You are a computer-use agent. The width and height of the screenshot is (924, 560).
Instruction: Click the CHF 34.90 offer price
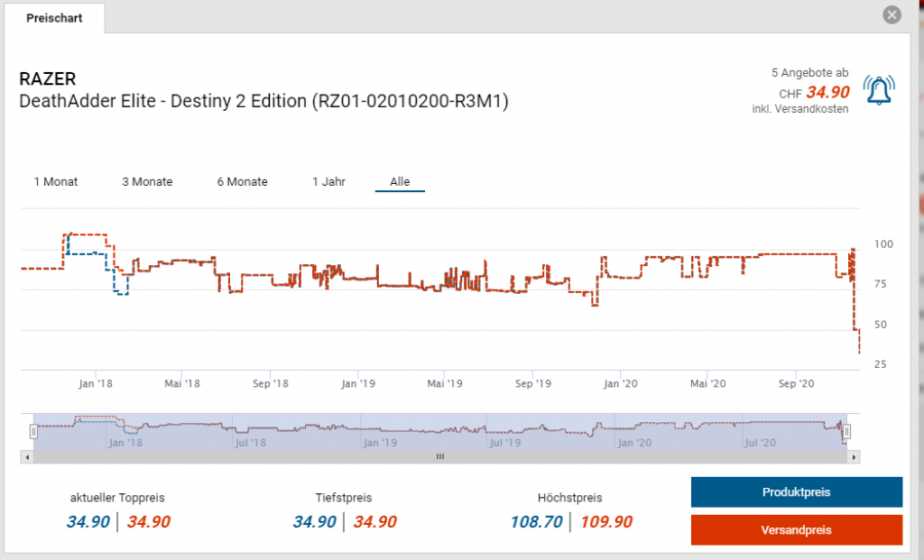point(827,92)
